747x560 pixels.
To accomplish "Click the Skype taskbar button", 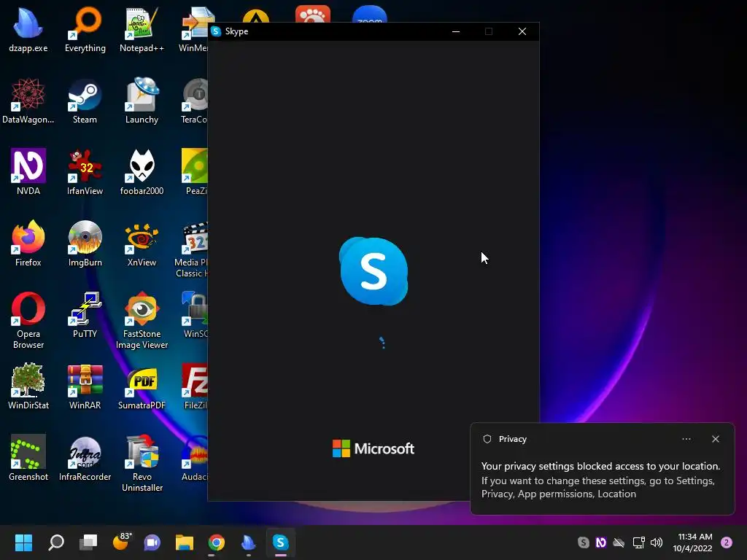I will [x=281, y=542].
